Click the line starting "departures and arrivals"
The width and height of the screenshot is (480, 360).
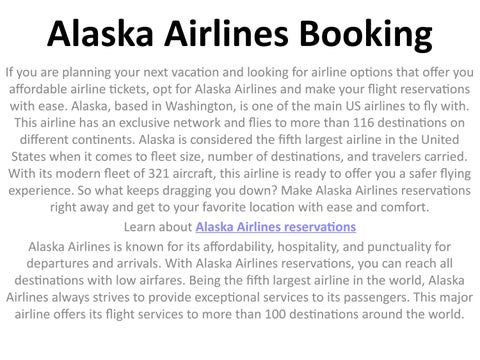point(240,264)
